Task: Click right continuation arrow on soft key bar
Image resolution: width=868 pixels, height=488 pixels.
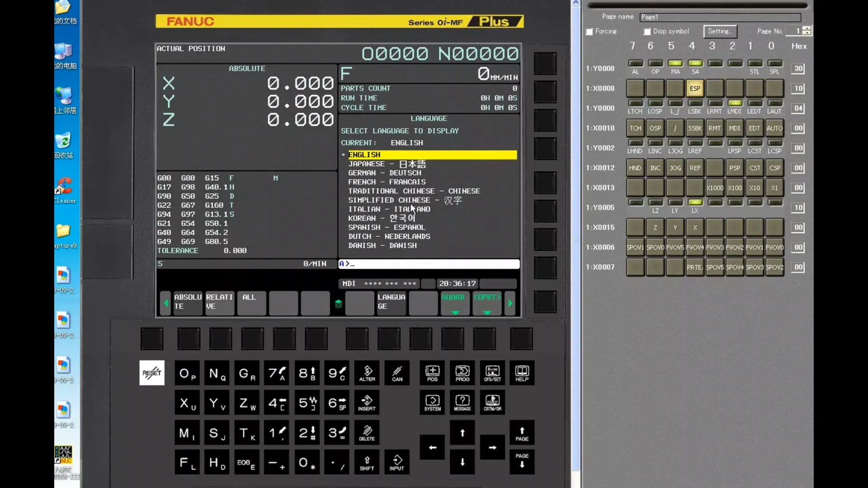Action: tap(510, 303)
